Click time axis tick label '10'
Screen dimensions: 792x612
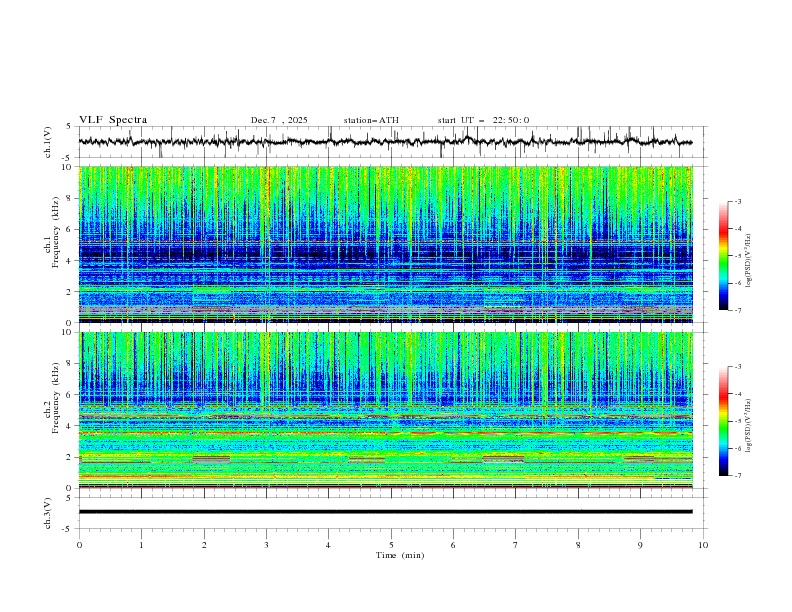click(703, 545)
